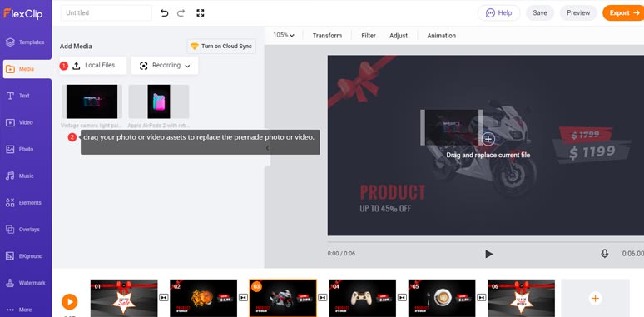Screen dimensions: 644x317
Task: Select scene 04 gamepad thumbnail
Action: tap(362, 298)
